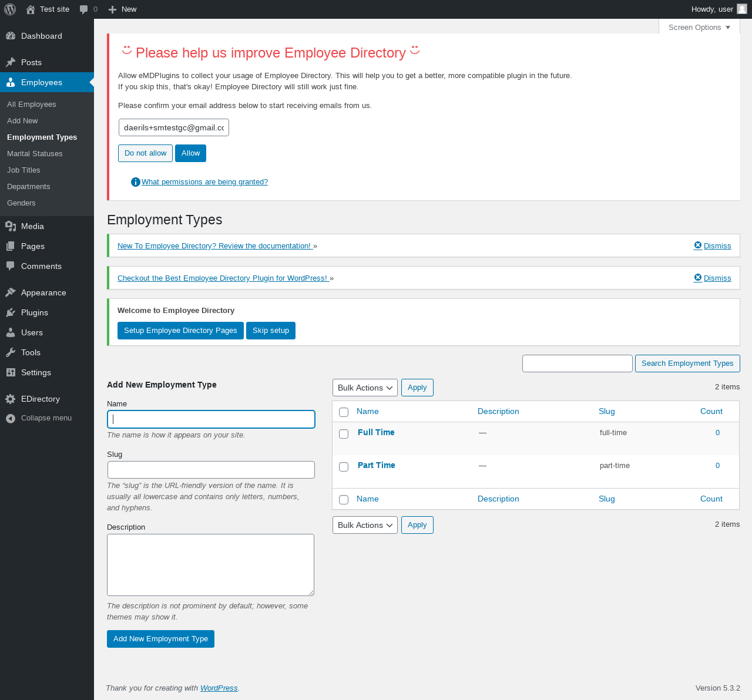Click Add New Employment Type button

[x=160, y=639]
